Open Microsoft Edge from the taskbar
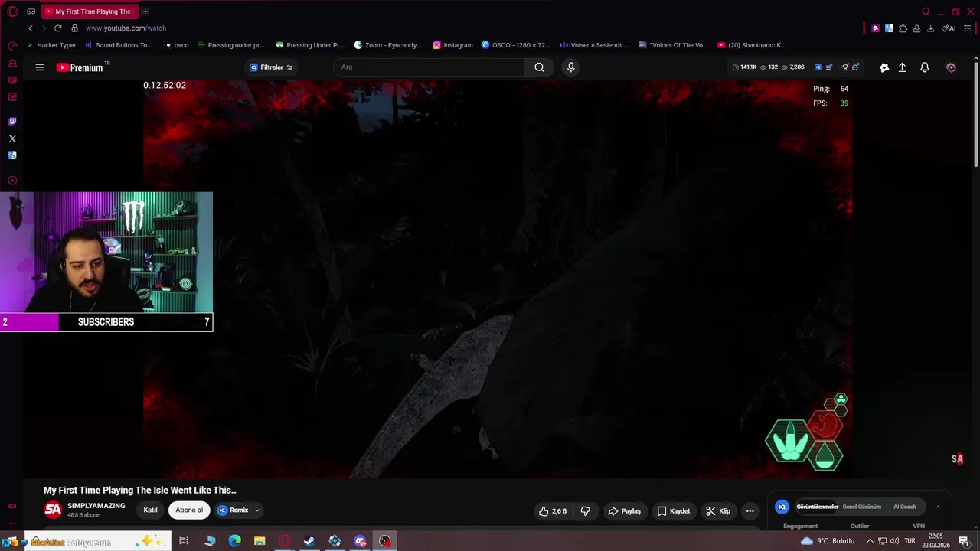980x551 pixels. click(x=234, y=541)
